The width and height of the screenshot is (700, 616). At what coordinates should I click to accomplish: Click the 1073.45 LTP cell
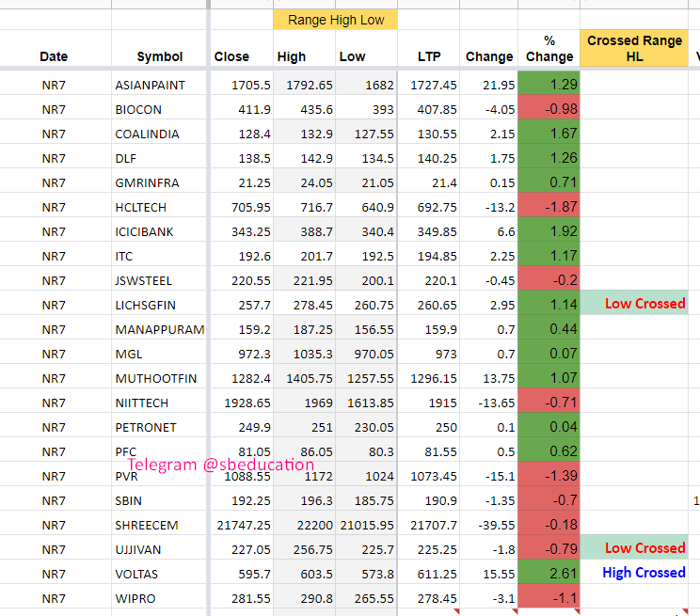click(x=429, y=476)
